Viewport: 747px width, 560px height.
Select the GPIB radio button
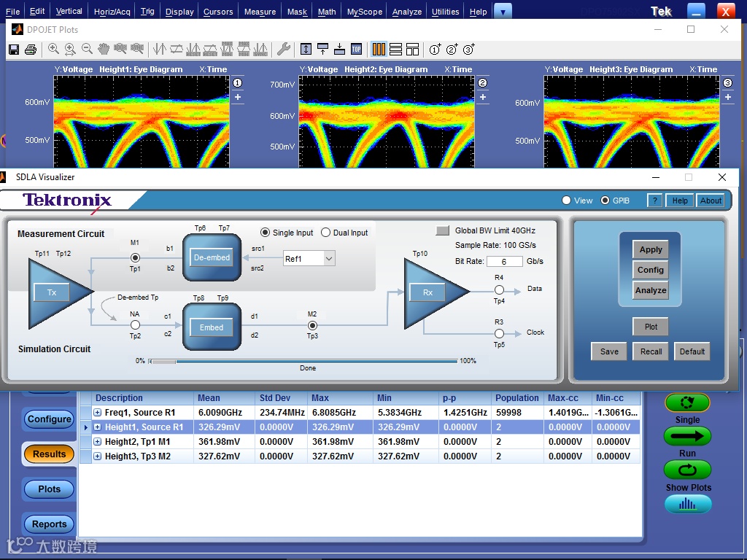605,201
